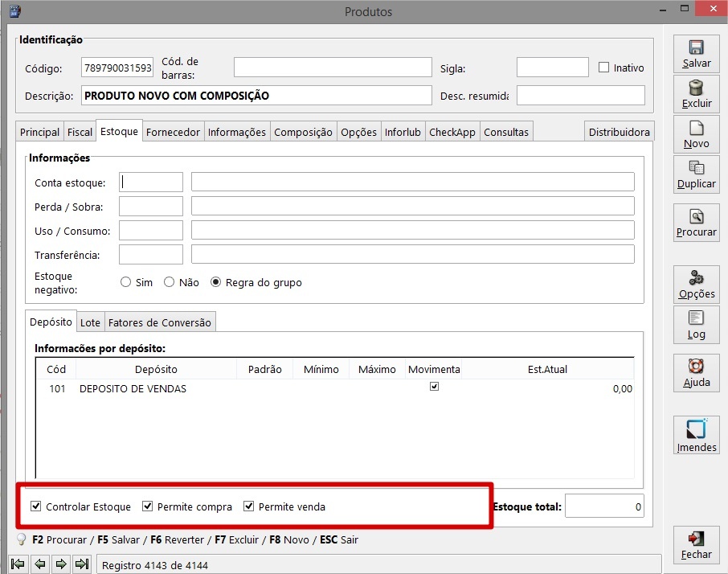Click the Padrão column header
The height and width of the screenshot is (574, 728).
pos(264,369)
